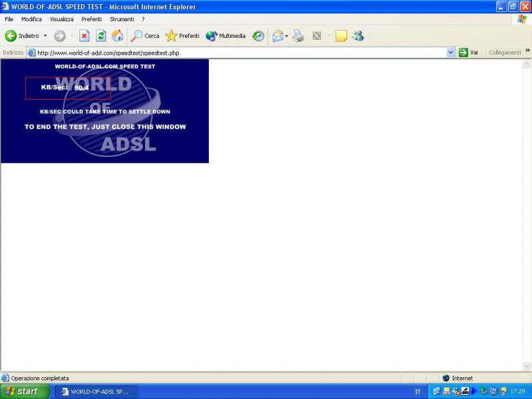This screenshot has width=532, height=399.
Task: Launch the Messenger people icon
Action: 358,36
